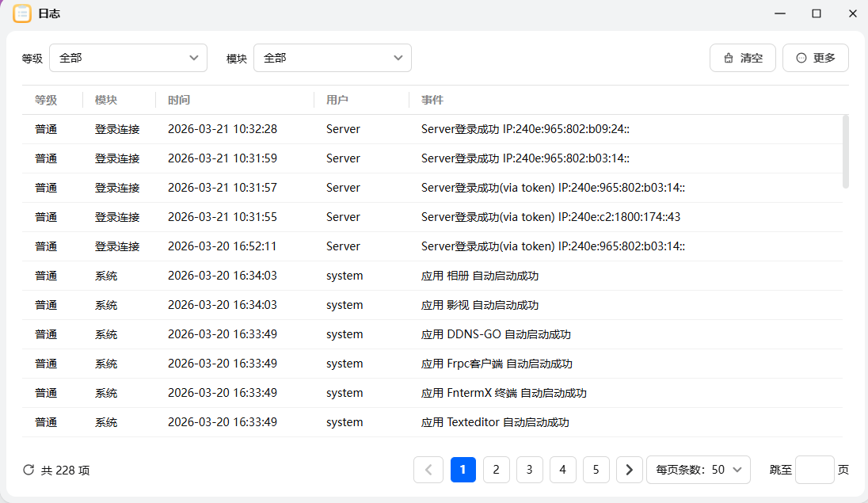
Task: Go to next page using right arrow
Action: click(629, 470)
